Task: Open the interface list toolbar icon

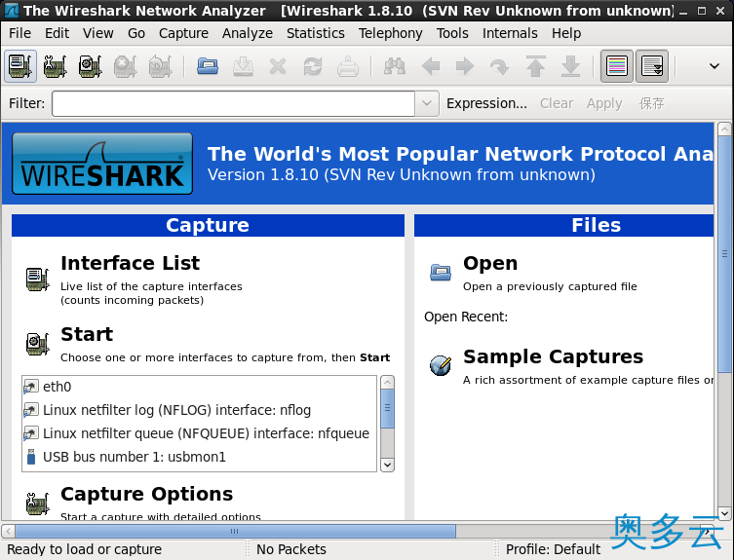Action: (x=20, y=66)
